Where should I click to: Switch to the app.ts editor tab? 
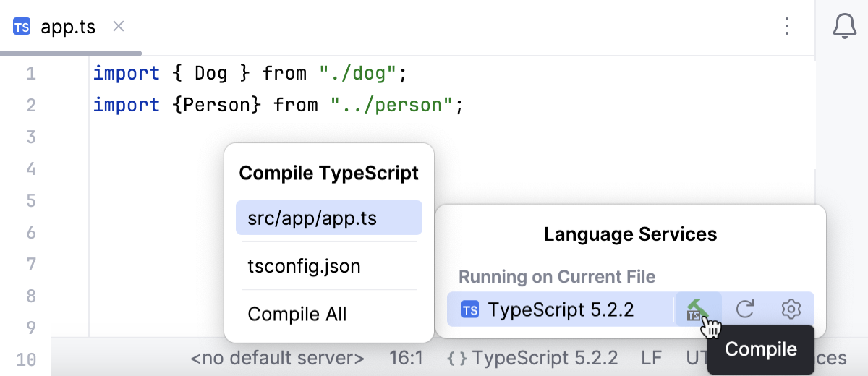(68, 27)
